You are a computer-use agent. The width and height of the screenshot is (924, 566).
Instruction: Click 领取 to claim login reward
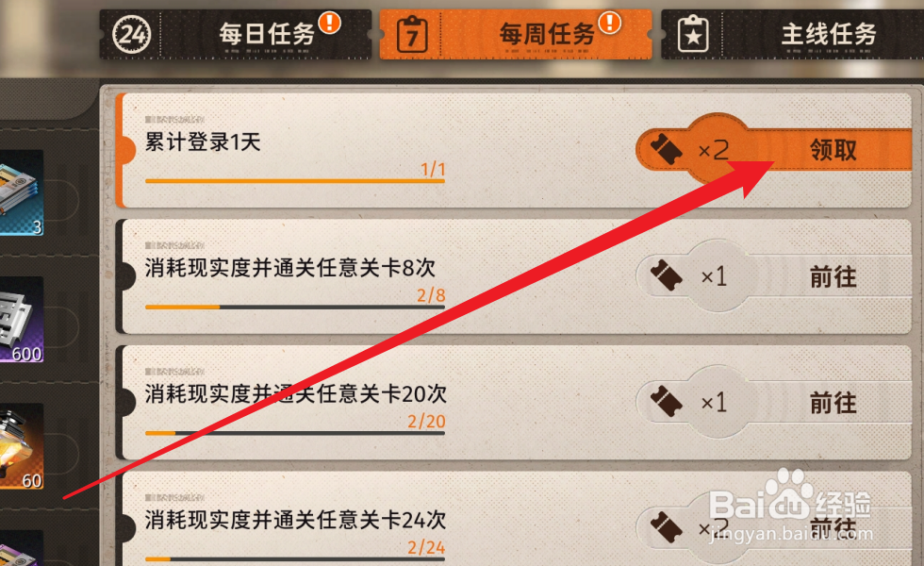833,150
